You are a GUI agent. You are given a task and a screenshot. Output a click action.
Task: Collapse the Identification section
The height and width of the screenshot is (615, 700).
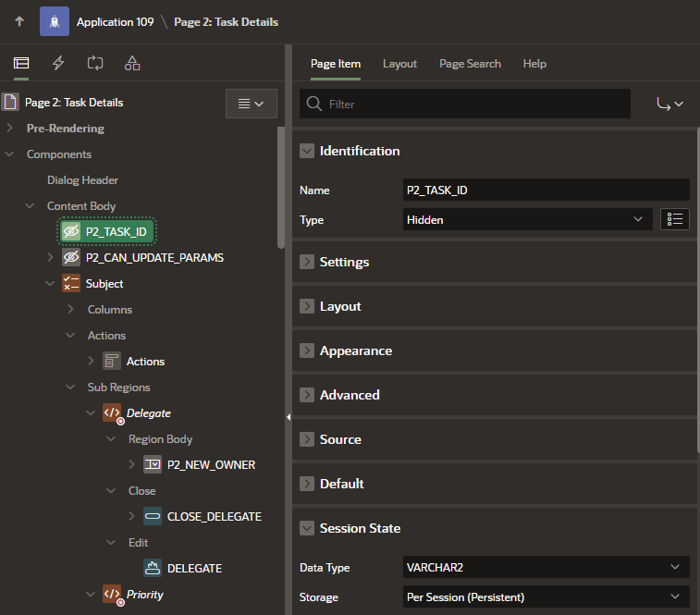click(x=307, y=151)
